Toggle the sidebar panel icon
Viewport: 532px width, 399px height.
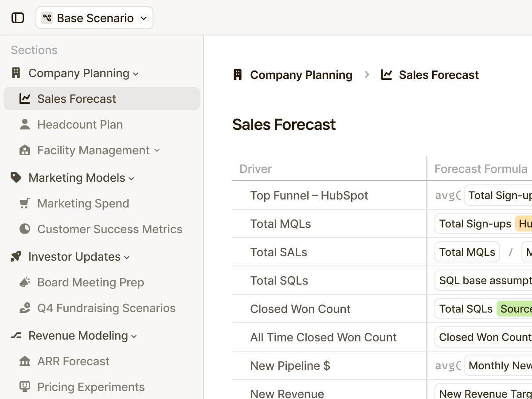[18, 18]
